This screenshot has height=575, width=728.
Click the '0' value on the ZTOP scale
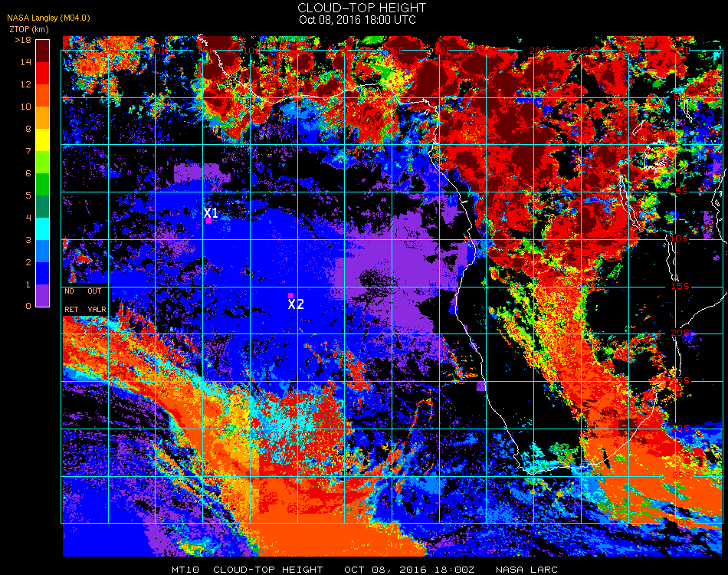click(28, 306)
